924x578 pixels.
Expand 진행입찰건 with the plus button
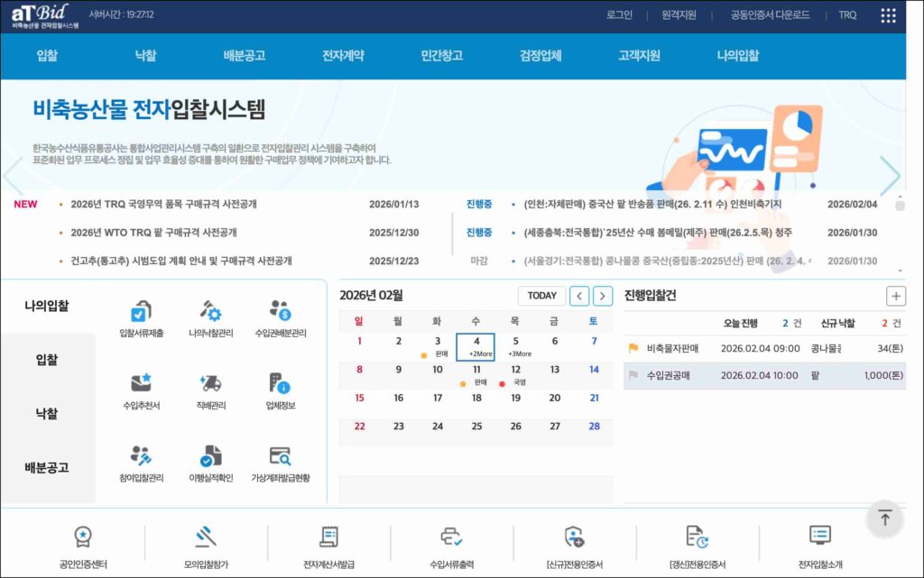click(895, 296)
